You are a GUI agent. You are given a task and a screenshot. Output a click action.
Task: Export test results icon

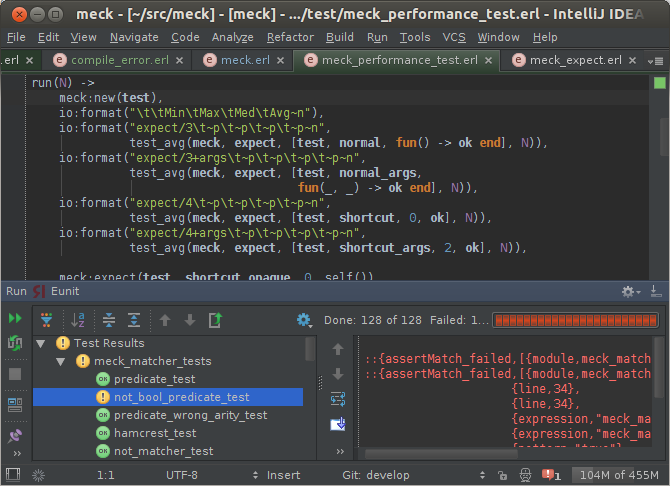pos(215,320)
